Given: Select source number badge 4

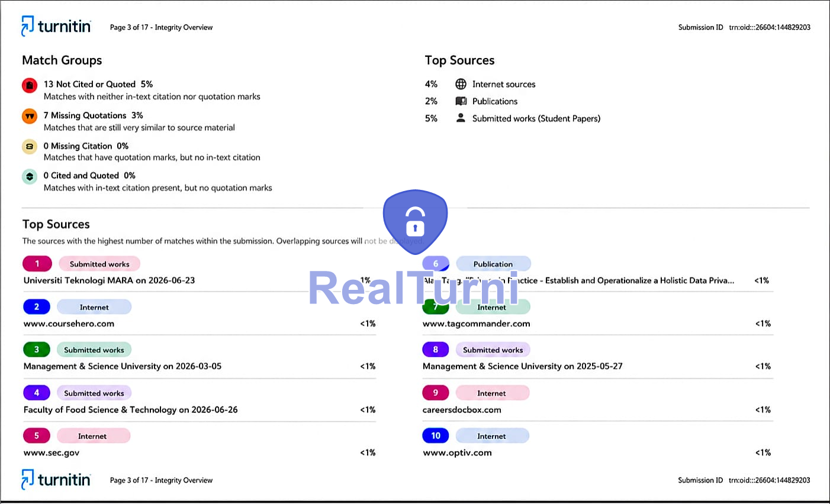Looking at the screenshot, I should pos(37,393).
